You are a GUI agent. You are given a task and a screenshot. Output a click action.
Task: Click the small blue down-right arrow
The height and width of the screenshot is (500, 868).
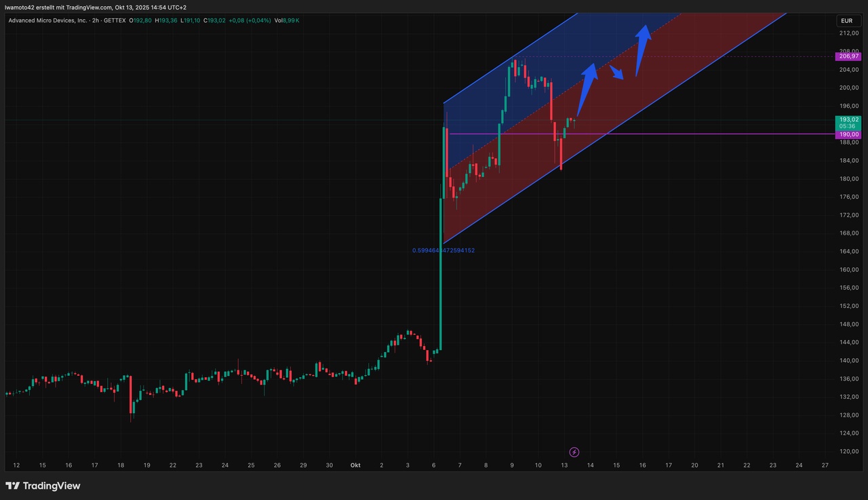click(x=617, y=73)
